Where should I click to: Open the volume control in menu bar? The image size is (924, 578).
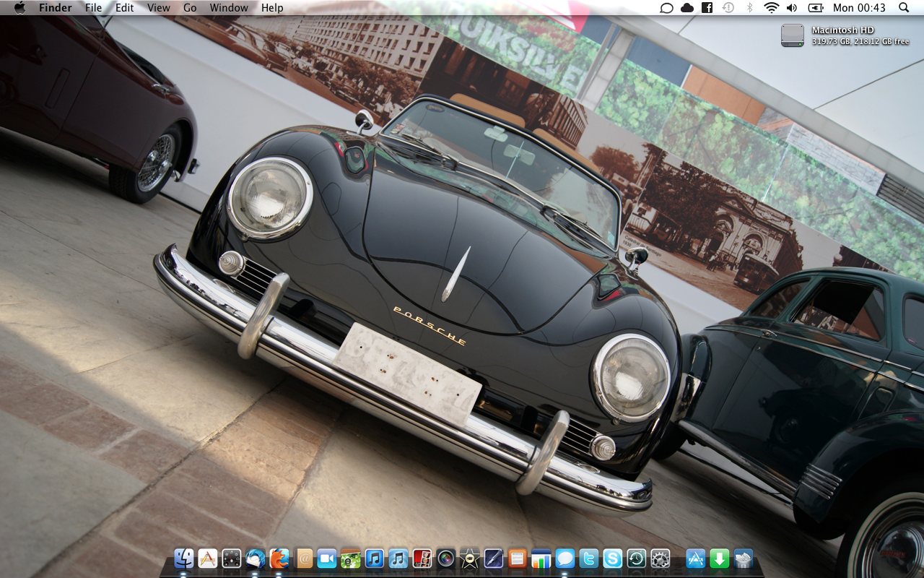[x=792, y=8]
